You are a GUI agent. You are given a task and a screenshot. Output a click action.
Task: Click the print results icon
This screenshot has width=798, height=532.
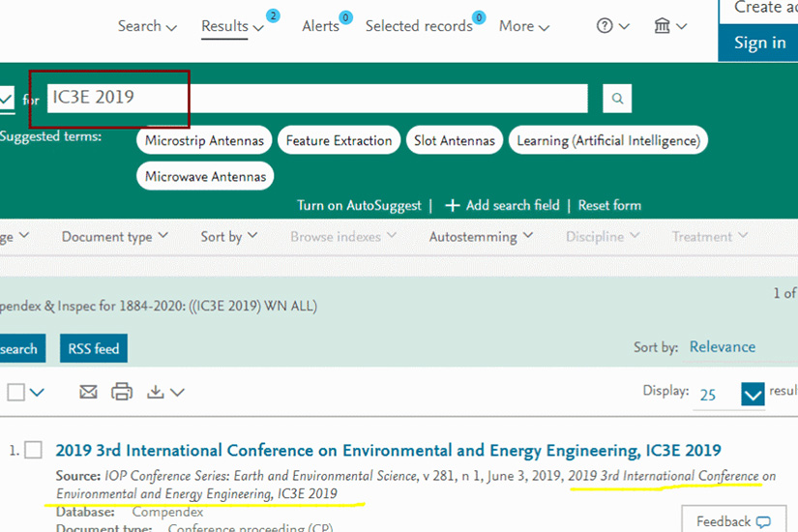[x=121, y=392]
